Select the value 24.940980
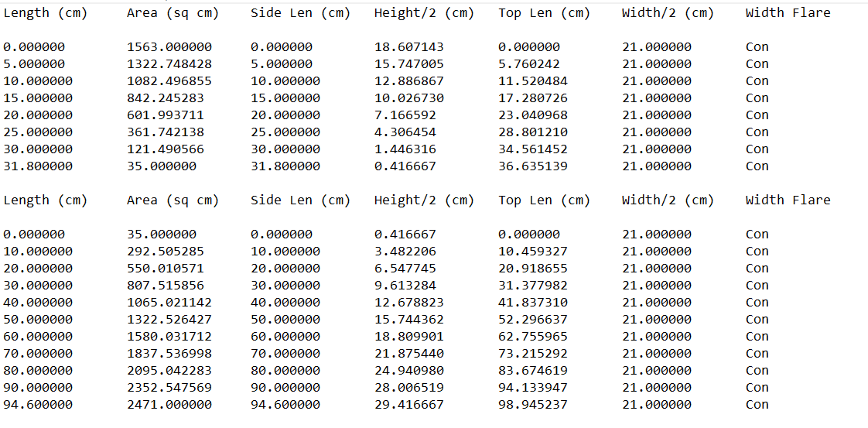The width and height of the screenshot is (868, 428). click(409, 371)
